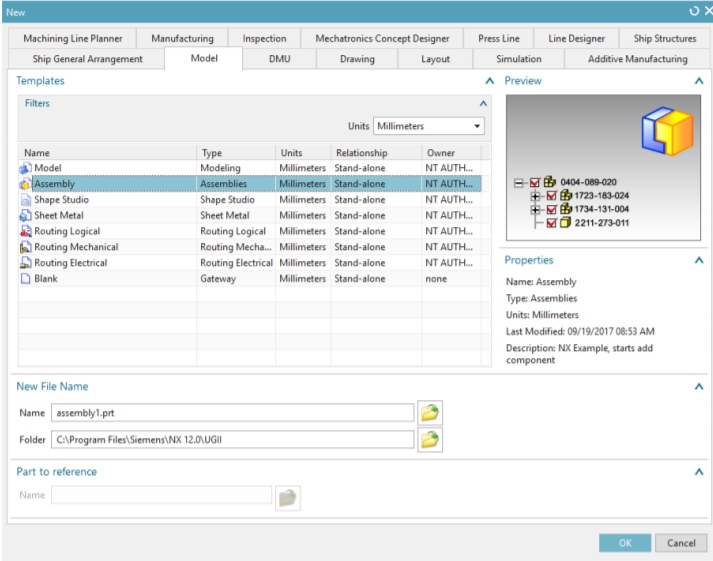Switch to the Machining Line Planner tab

(73, 39)
